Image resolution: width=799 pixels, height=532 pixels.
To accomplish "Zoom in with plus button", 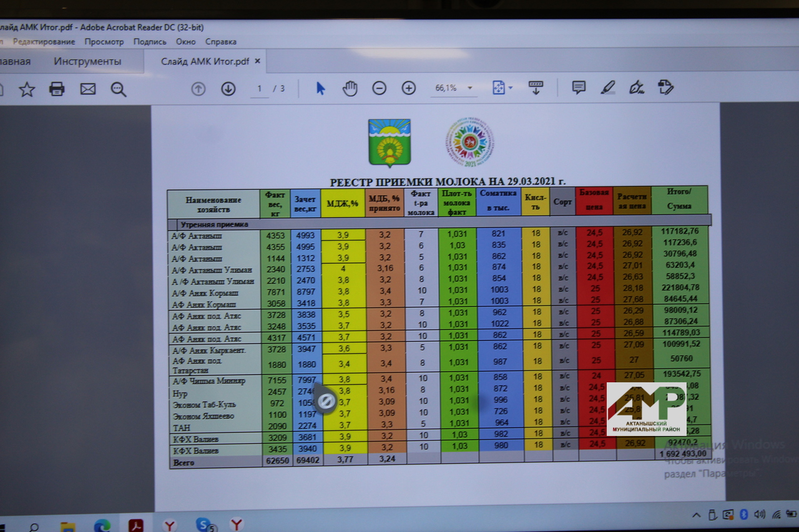I will click(409, 88).
